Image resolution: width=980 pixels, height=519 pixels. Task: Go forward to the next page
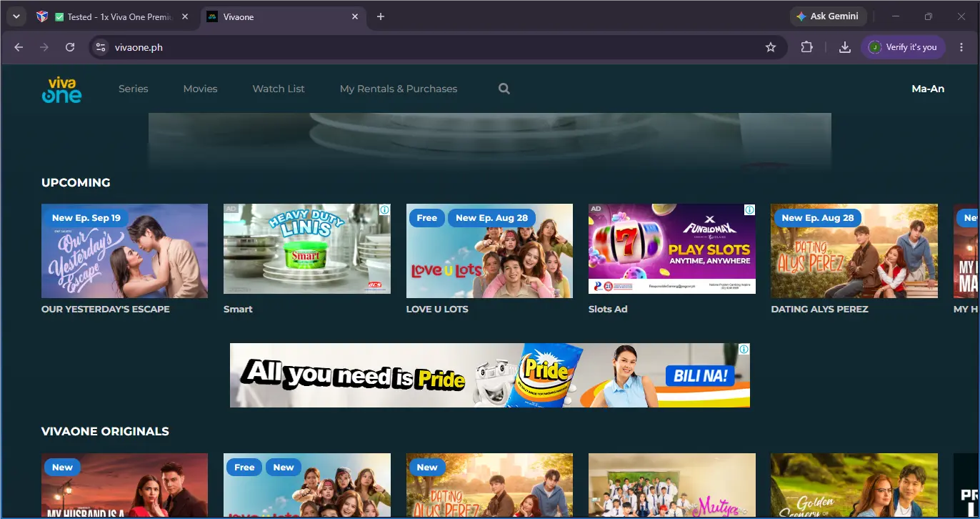(44, 47)
